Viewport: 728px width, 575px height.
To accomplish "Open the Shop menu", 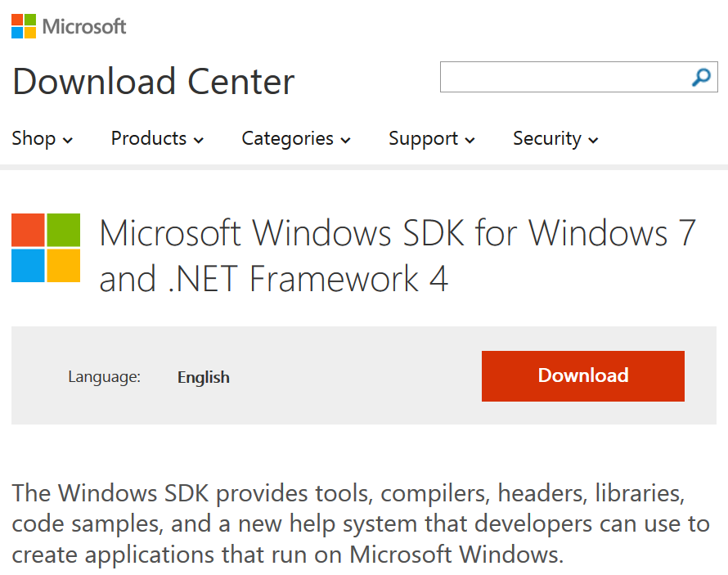I will (x=43, y=139).
